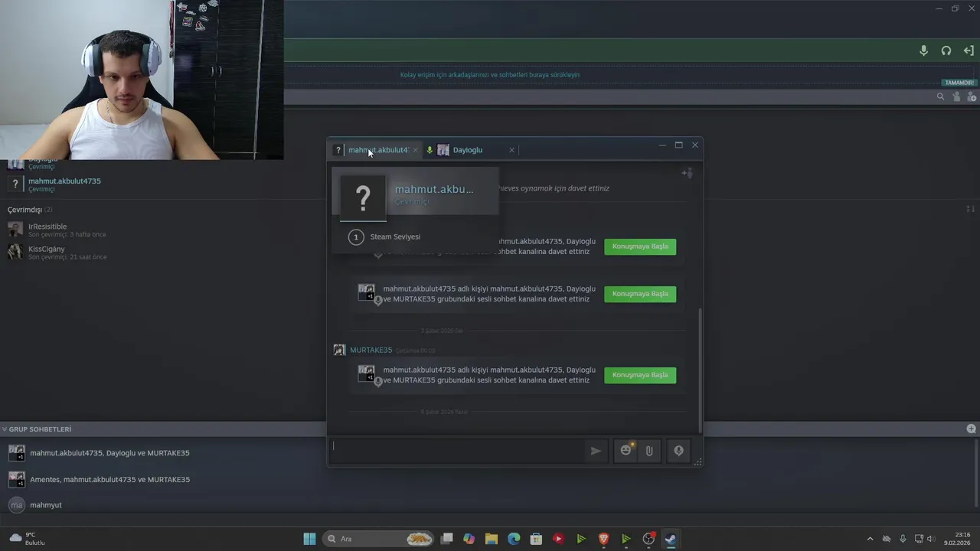
Task: Click the taskbar Ara search box
Action: tap(379, 539)
